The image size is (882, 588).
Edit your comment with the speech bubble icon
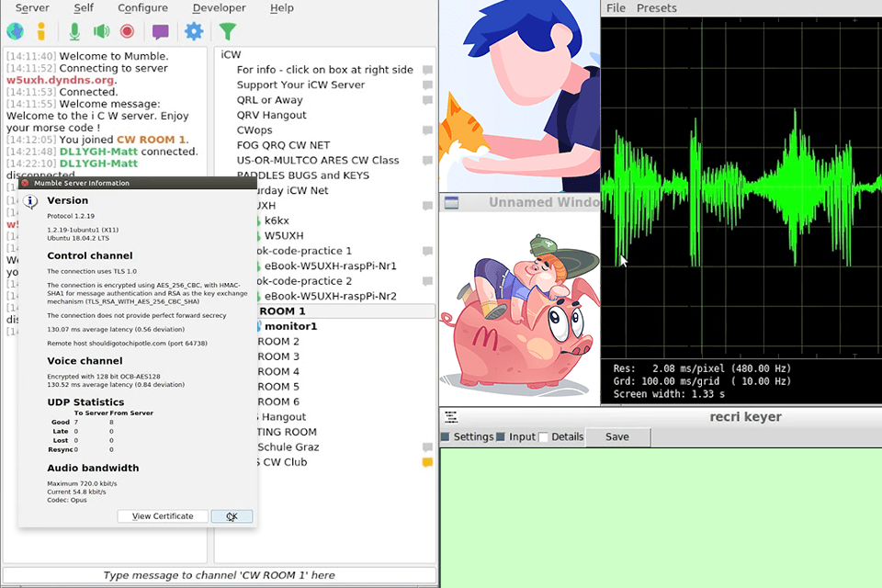[x=160, y=30]
